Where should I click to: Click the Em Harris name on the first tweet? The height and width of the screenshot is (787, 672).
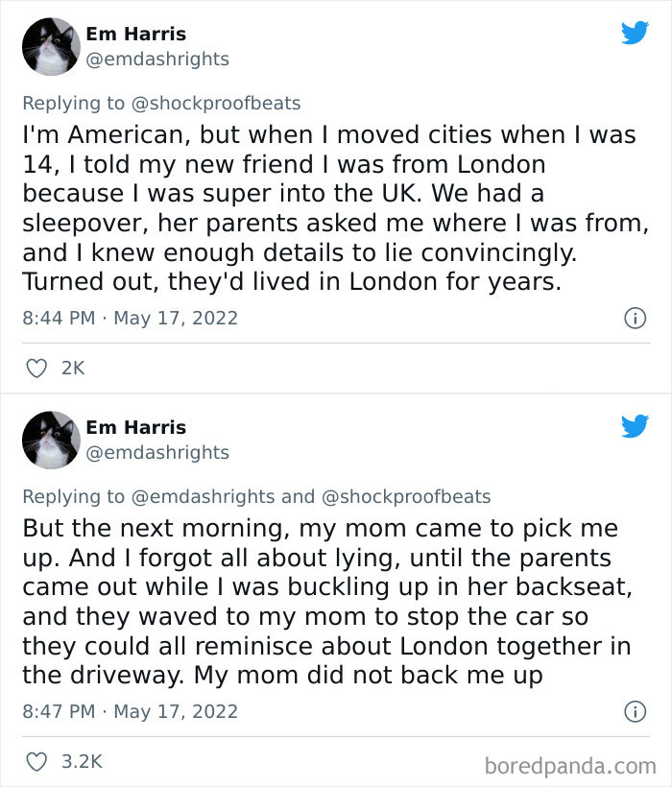[135, 35]
